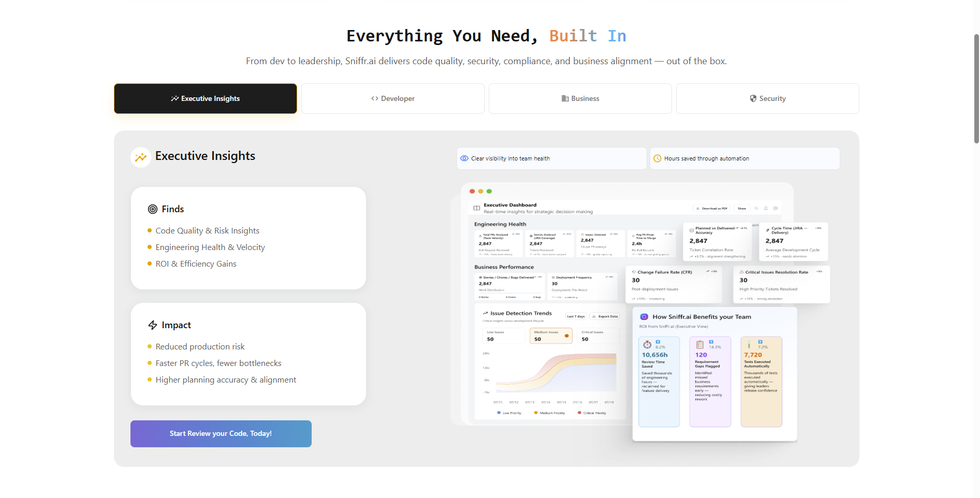The height and width of the screenshot is (498, 980).
Task: Click the Review Time Saved stat card
Action: pos(659,380)
